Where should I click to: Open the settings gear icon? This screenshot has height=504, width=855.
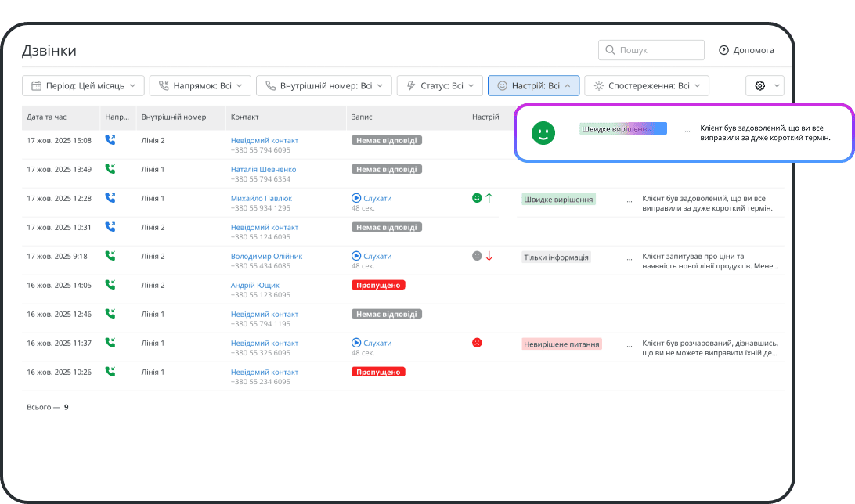tap(759, 85)
